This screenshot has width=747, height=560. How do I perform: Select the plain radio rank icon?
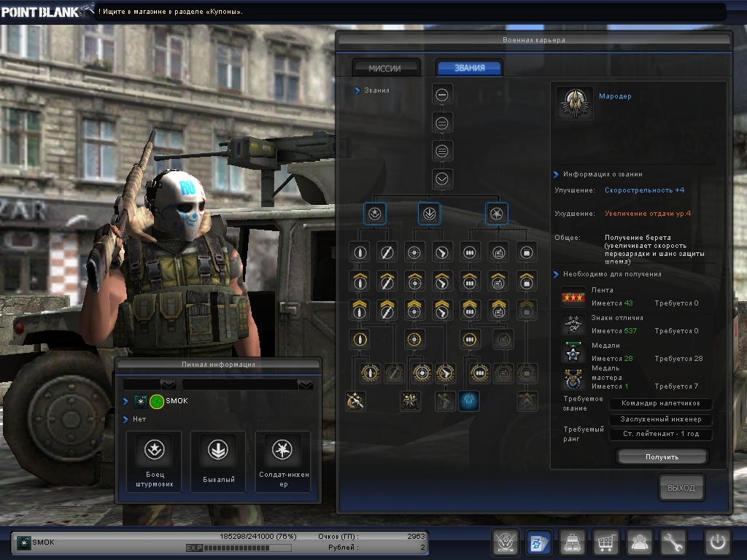click(498, 252)
